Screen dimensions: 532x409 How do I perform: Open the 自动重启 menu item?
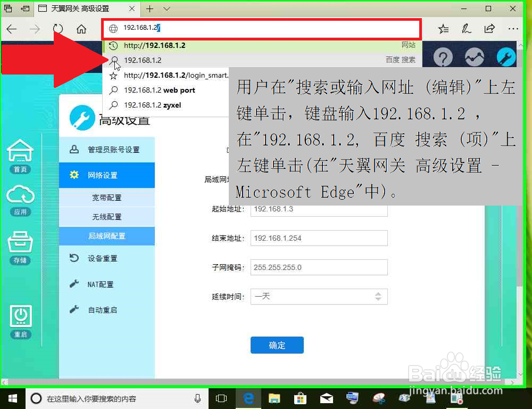(107, 310)
